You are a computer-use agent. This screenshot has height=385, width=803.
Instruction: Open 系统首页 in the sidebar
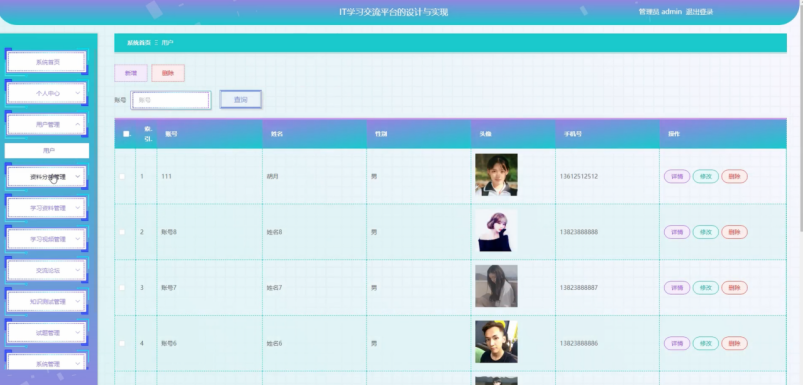47,62
